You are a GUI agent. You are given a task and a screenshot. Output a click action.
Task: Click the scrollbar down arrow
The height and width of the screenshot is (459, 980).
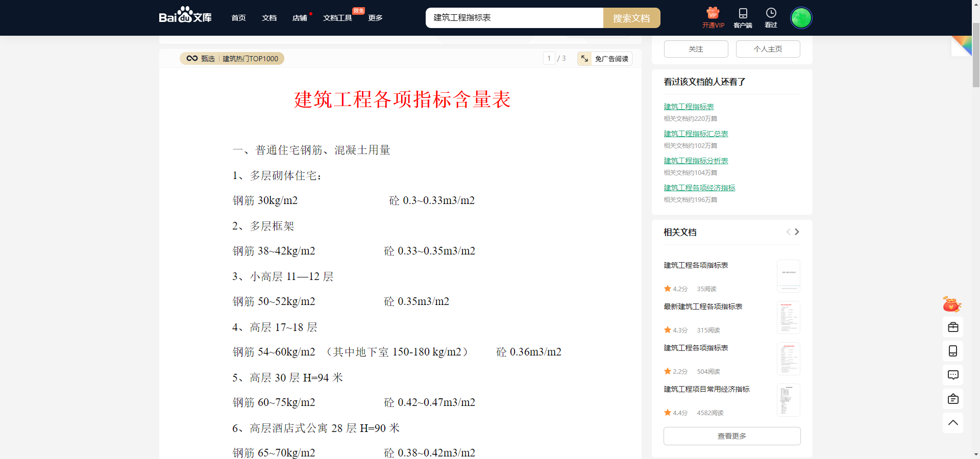(976, 454)
